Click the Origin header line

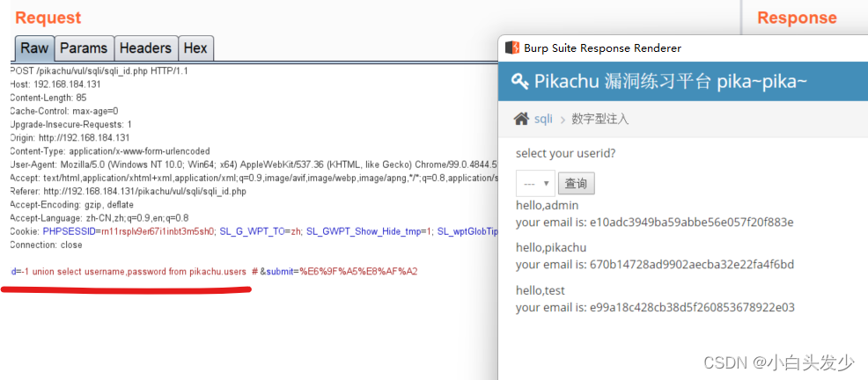70,138
